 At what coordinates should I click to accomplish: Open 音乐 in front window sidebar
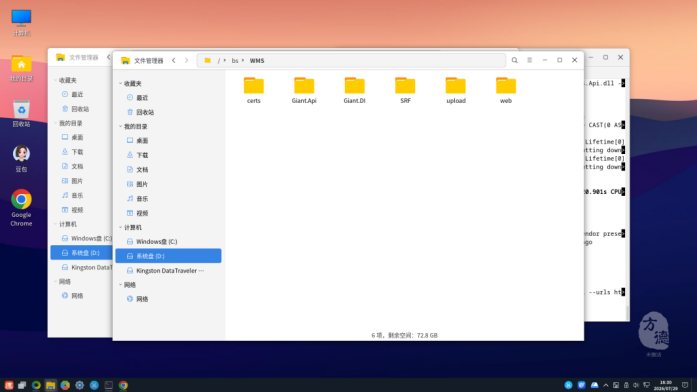click(168, 199)
